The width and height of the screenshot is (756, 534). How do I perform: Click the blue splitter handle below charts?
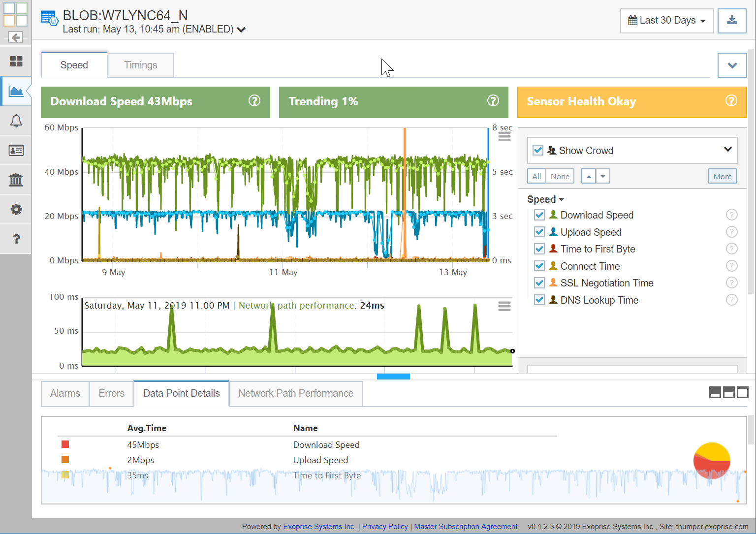pyautogui.click(x=393, y=377)
